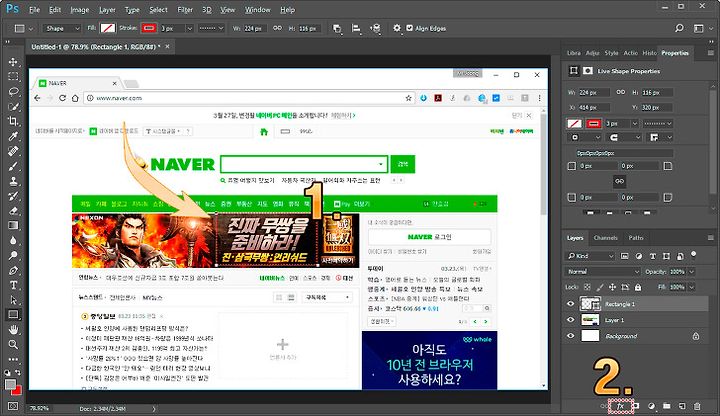Select the Hand tool
The height and width of the screenshot is (416, 720).
coord(13,330)
